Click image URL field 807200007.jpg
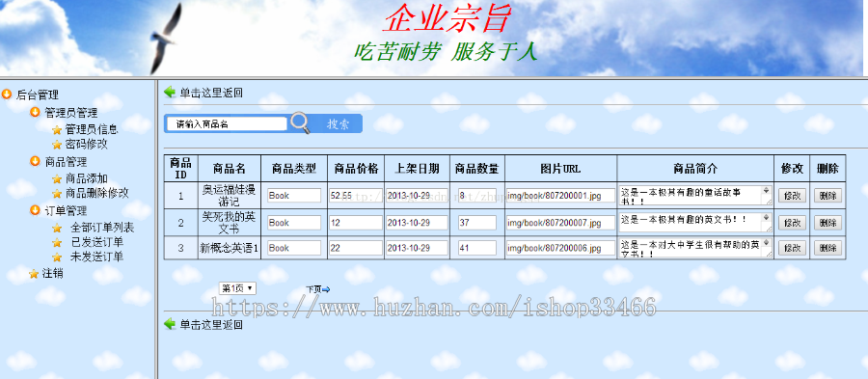The image size is (868, 379). [560, 223]
